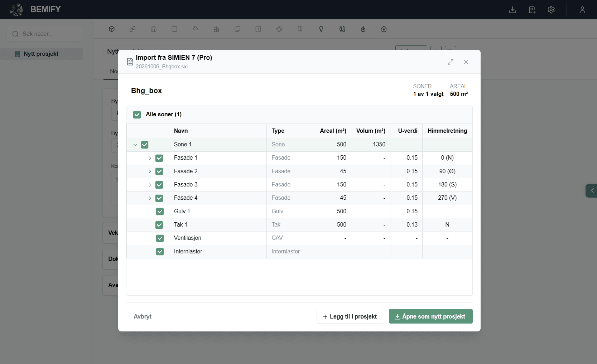
Task: Click the fan ventilation icon in the toolbar
Action: click(x=279, y=29)
